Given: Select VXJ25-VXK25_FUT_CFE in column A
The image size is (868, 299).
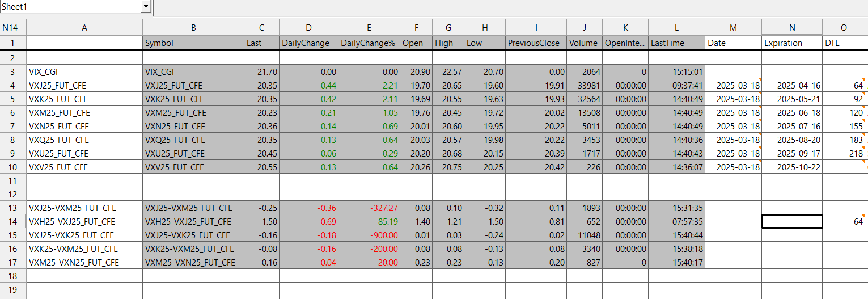Looking at the screenshot, I should coord(84,235).
